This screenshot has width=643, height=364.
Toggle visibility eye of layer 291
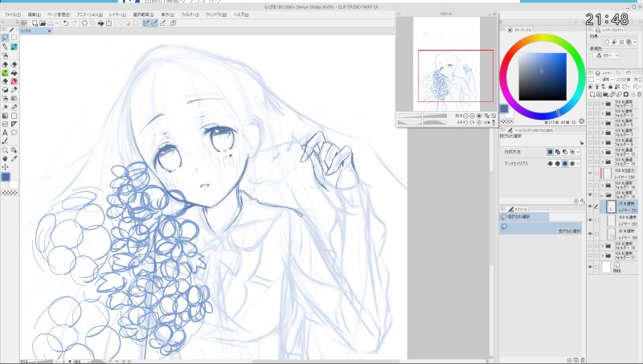pyautogui.click(x=590, y=207)
